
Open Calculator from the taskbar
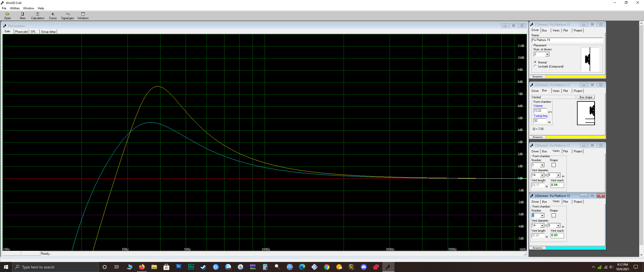(x=265, y=267)
